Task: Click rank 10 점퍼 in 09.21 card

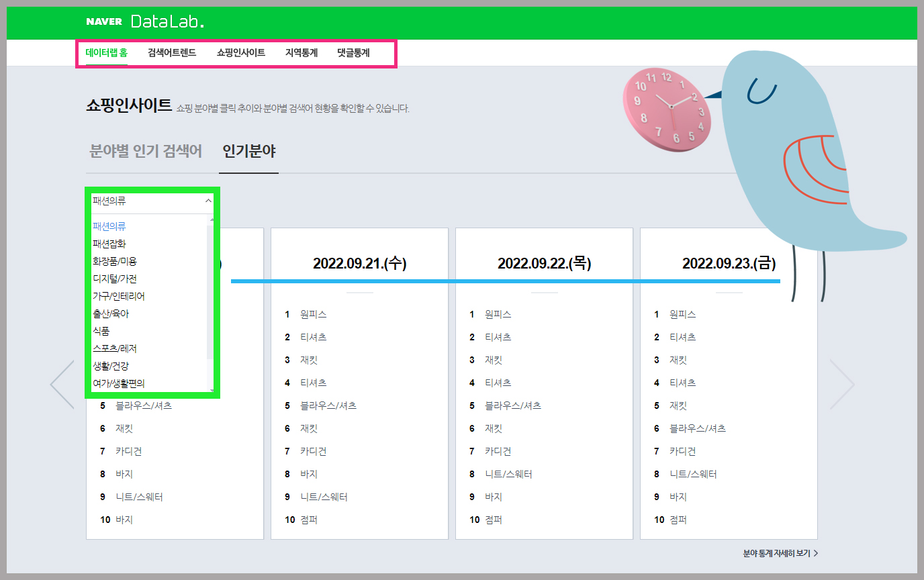Action: (x=309, y=520)
